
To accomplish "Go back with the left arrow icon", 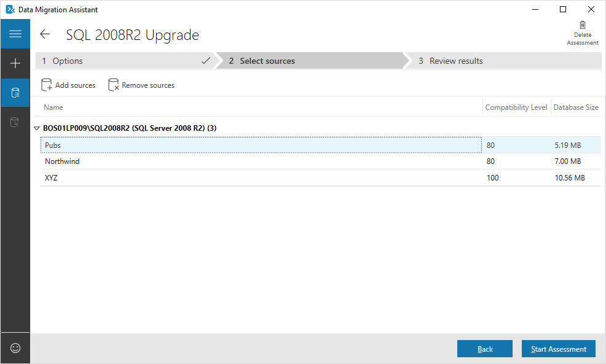I will [45, 34].
